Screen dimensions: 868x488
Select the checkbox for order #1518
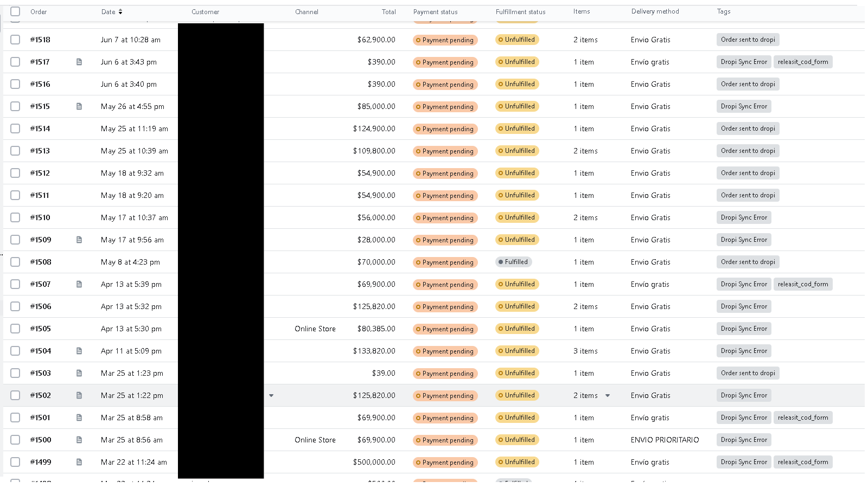15,40
